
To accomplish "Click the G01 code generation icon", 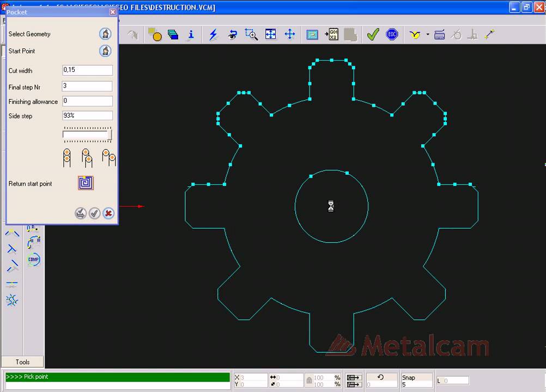I will [331, 34].
